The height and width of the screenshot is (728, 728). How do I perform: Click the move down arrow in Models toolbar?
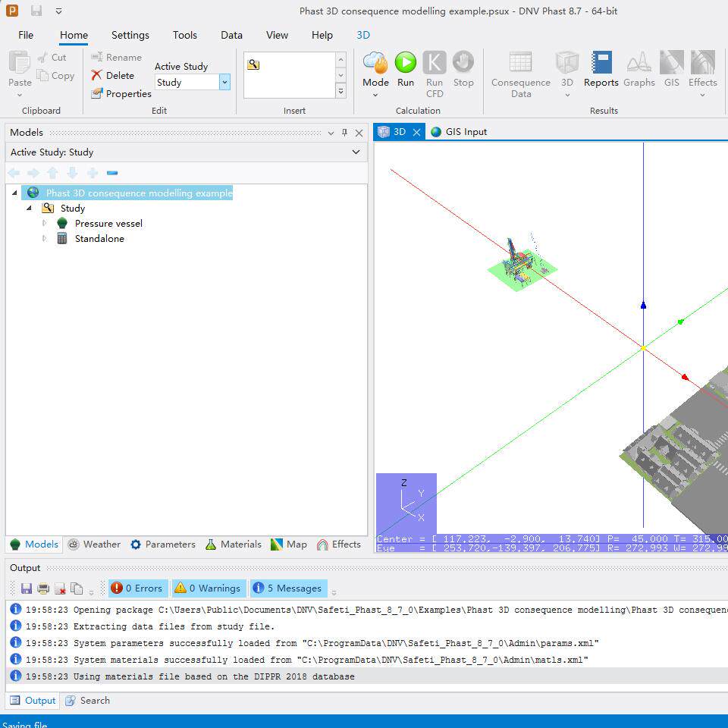coord(73,173)
